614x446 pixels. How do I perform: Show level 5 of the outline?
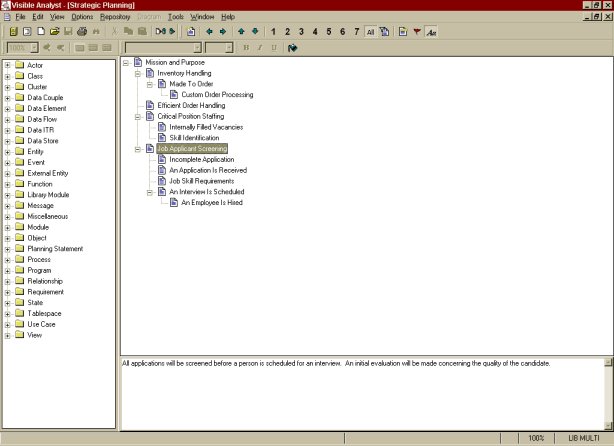click(x=329, y=32)
